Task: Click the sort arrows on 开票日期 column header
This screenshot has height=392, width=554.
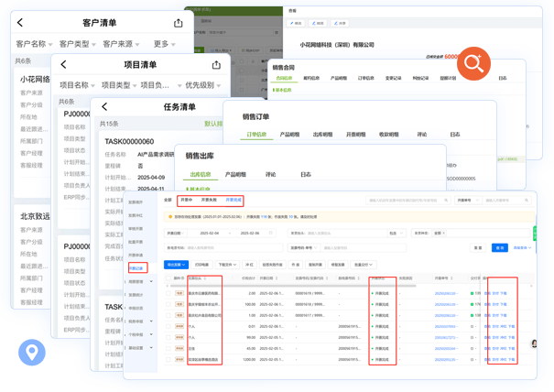Action: tap(277, 278)
